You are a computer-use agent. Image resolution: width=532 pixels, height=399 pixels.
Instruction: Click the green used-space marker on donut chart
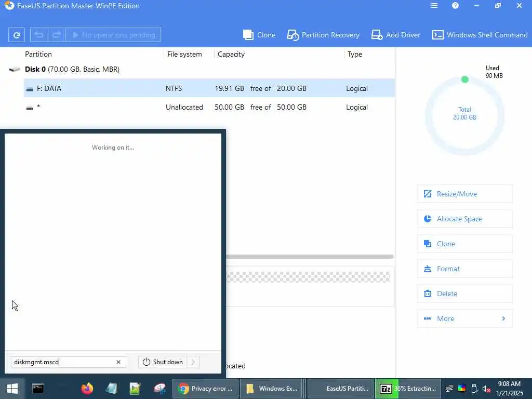[465, 79]
